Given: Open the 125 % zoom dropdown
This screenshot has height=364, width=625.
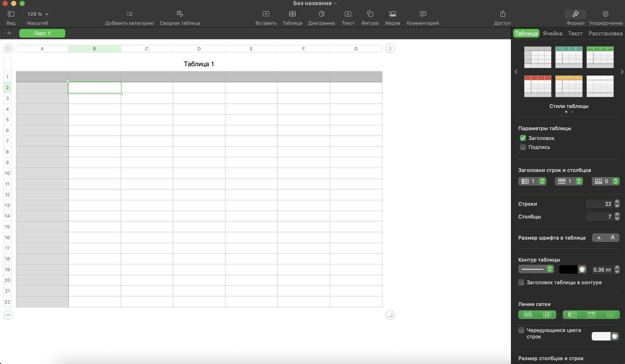Looking at the screenshot, I should click(38, 14).
